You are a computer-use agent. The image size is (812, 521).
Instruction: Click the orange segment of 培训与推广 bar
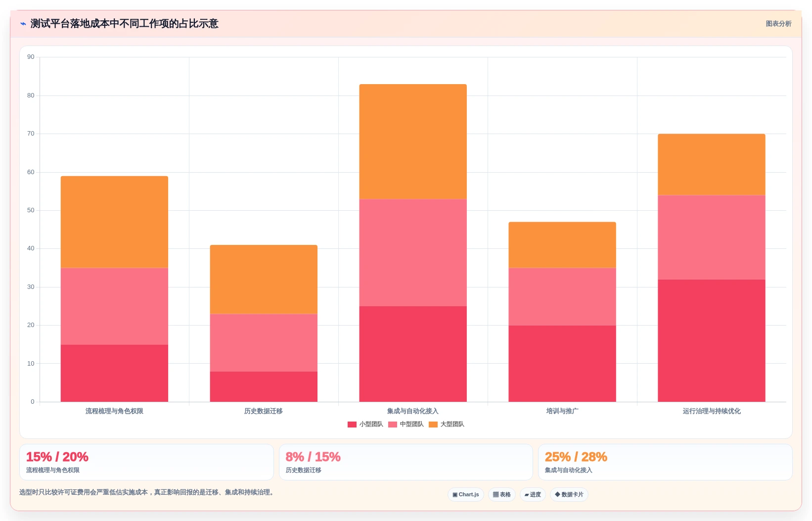pyautogui.click(x=562, y=245)
